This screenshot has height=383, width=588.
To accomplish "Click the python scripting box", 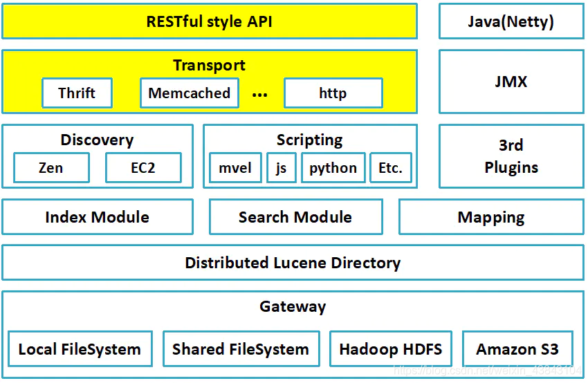I will coord(333,167).
